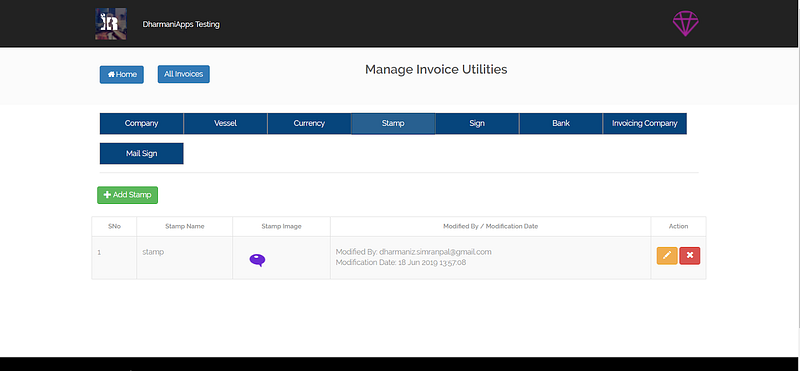Image resolution: width=800 pixels, height=371 pixels.
Task: Open the Currency tab
Action: (309, 123)
